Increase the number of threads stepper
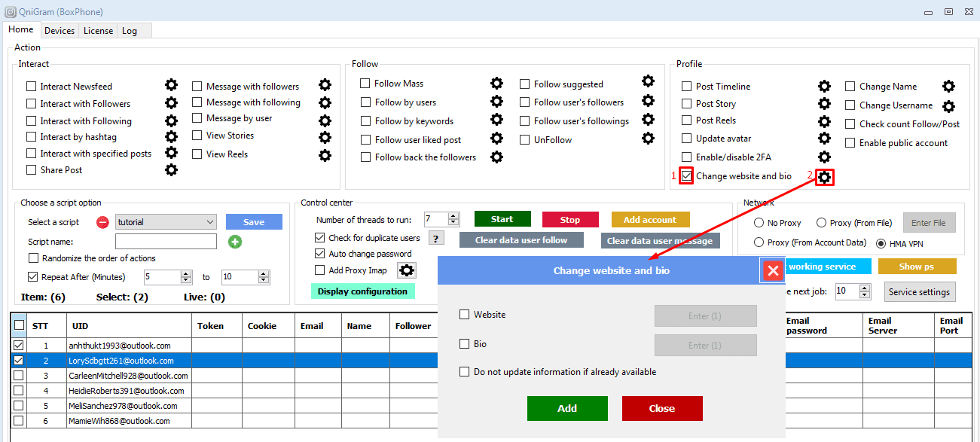Screen dimensions: 980x442 453,216
